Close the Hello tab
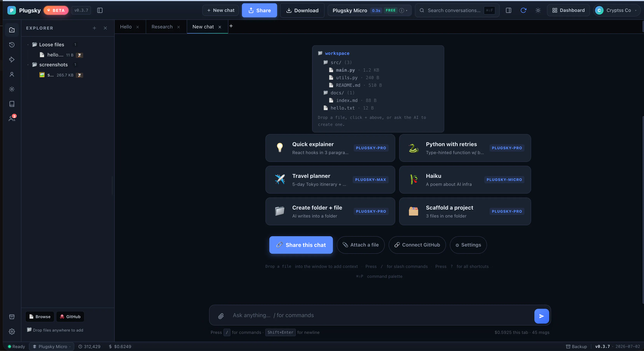 coord(138,27)
